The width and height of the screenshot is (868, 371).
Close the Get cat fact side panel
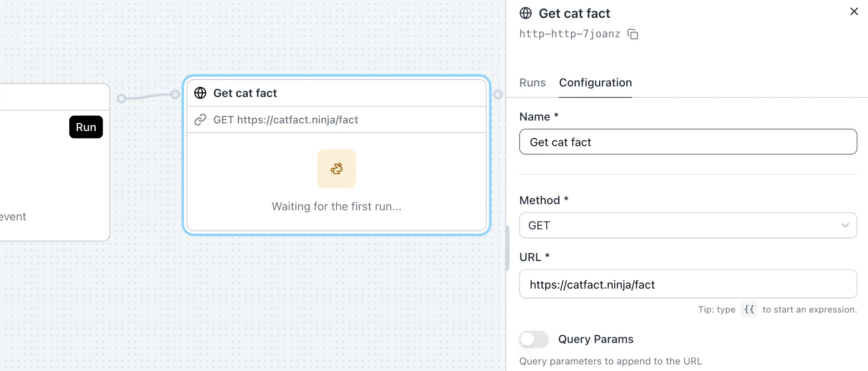854,12
